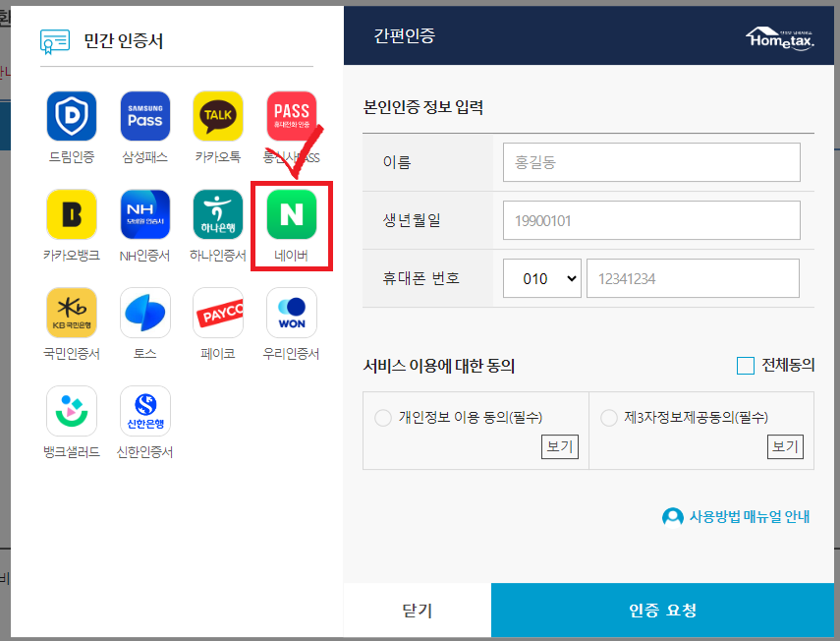This screenshot has height=641, width=840.
Task: Click 보기 for 개인정보 이용 동의
Action: (x=560, y=446)
